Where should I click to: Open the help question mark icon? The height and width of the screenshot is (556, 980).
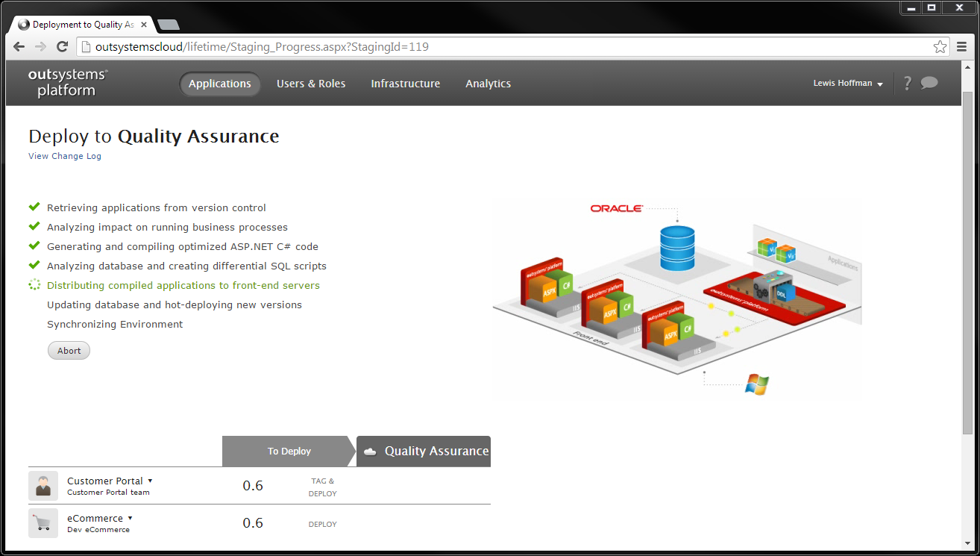tap(907, 83)
